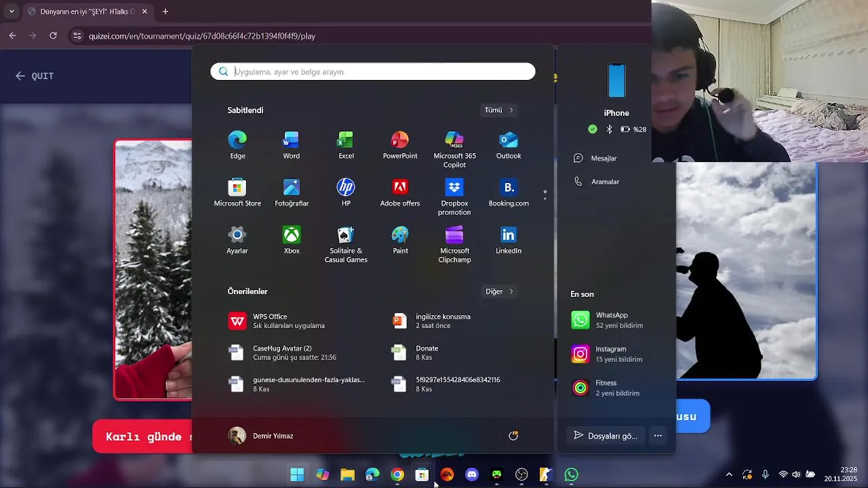Click the power button icon
This screenshot has width=868, height=488.
[x=513, y=436]
